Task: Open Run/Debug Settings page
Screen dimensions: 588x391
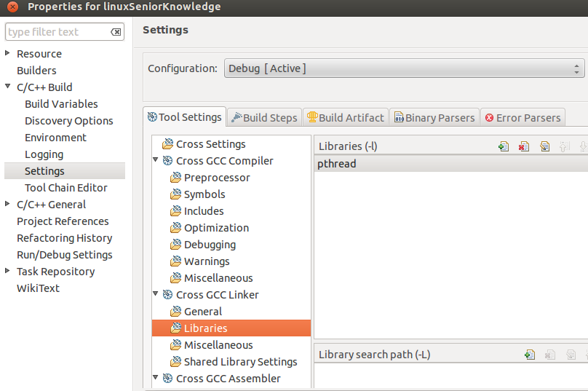Action: (65, 255)
